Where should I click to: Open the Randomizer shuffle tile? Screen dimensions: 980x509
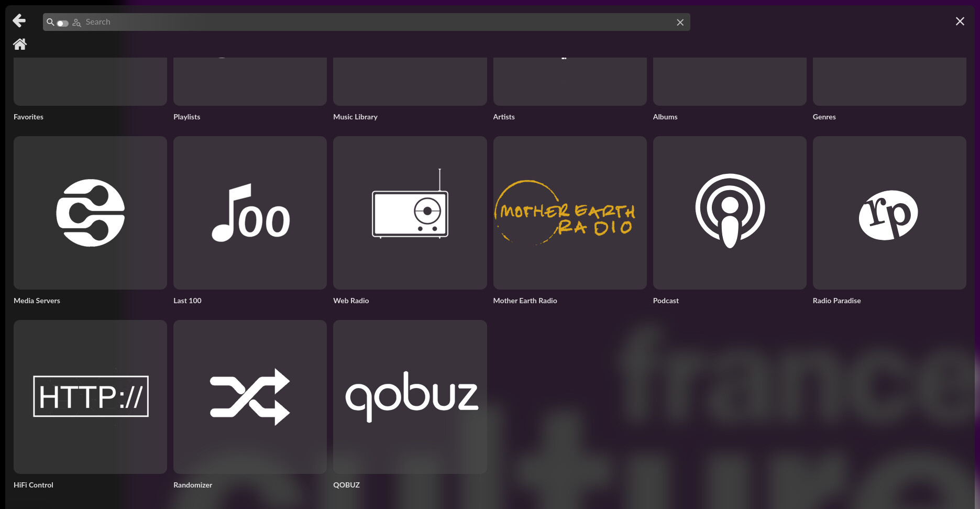(250, 396)
